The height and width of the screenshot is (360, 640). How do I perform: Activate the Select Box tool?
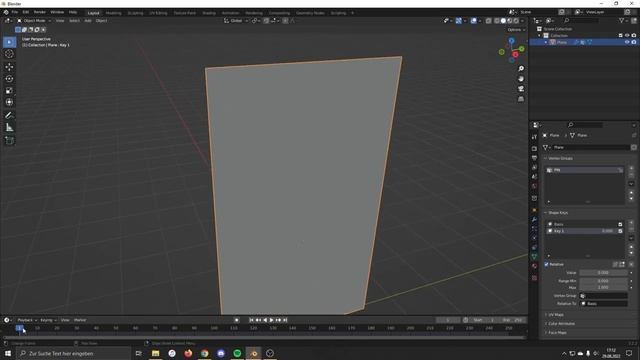[x=9, y=42]
